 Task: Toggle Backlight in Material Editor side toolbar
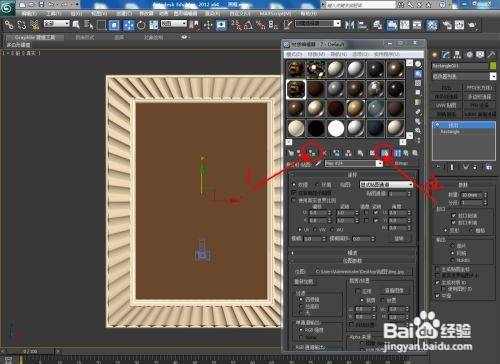coord(418,74)
